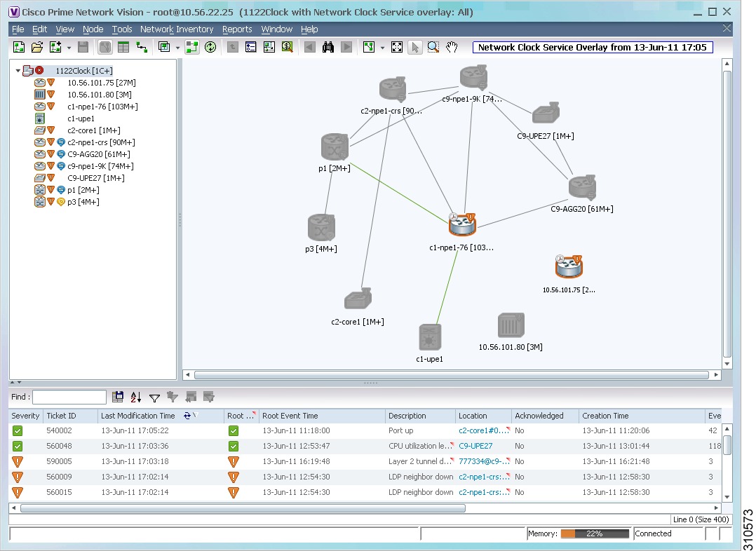Toggle overlay display using the Network Clock Service Overlay button

[593, 47]
